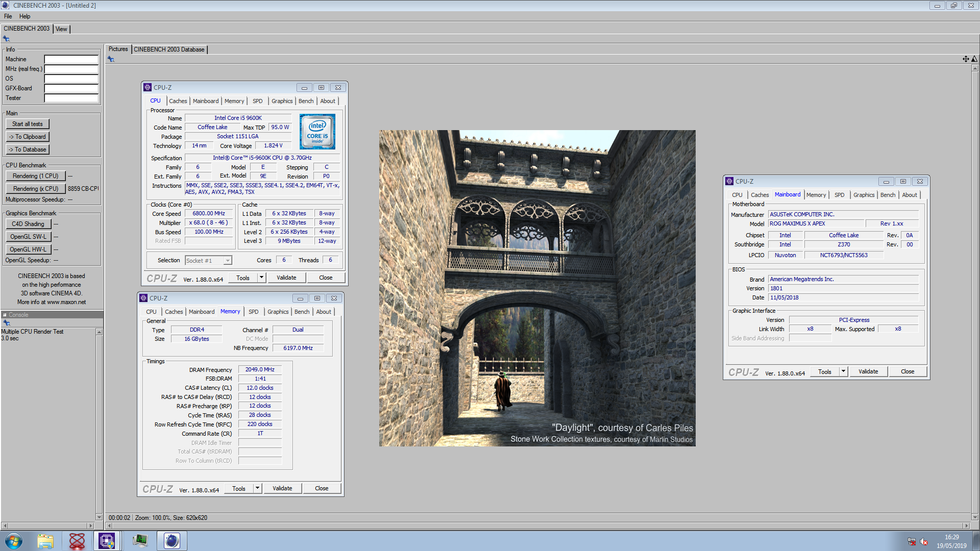Open Graphics tab in Mainboard window
The width and height of the screenshot is (980, 551).
pyautogui.click(x=864, y=195)
